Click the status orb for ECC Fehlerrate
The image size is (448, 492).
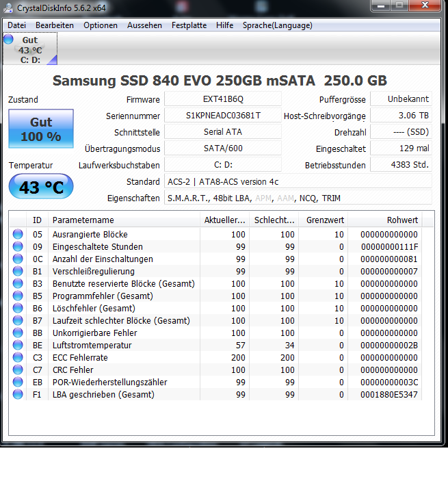click(18, 357)
